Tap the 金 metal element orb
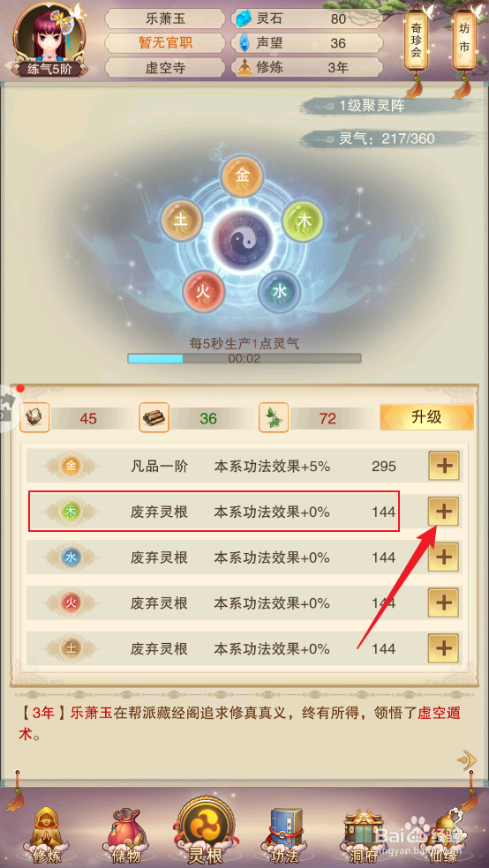Viewport: 489px width, 868px height. point(242,176)
